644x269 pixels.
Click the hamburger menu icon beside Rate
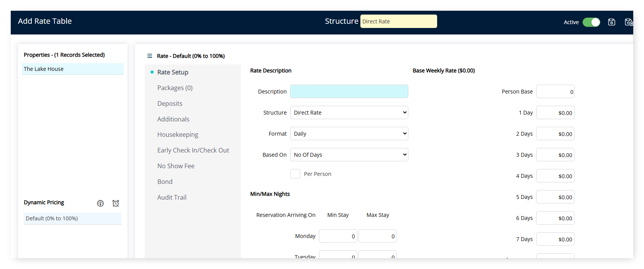(x=150, y=56)
